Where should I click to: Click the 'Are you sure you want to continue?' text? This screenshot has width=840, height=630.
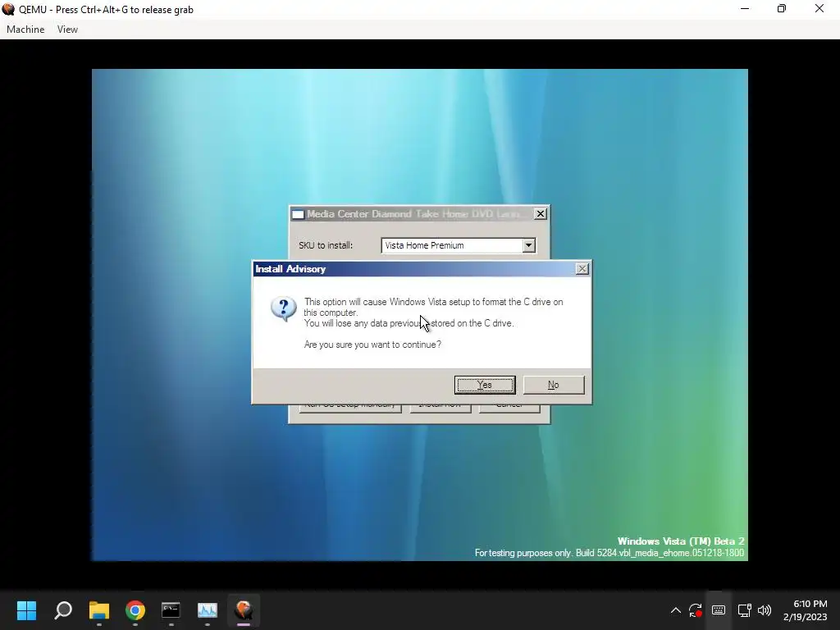click(372, 345)
